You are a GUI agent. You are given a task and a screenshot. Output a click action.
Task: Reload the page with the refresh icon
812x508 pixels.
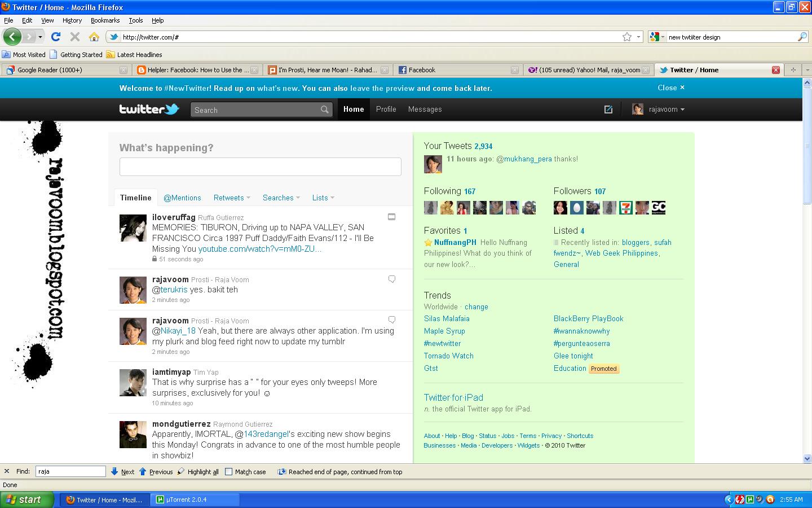pyautogui.click(x=55, y=37)
